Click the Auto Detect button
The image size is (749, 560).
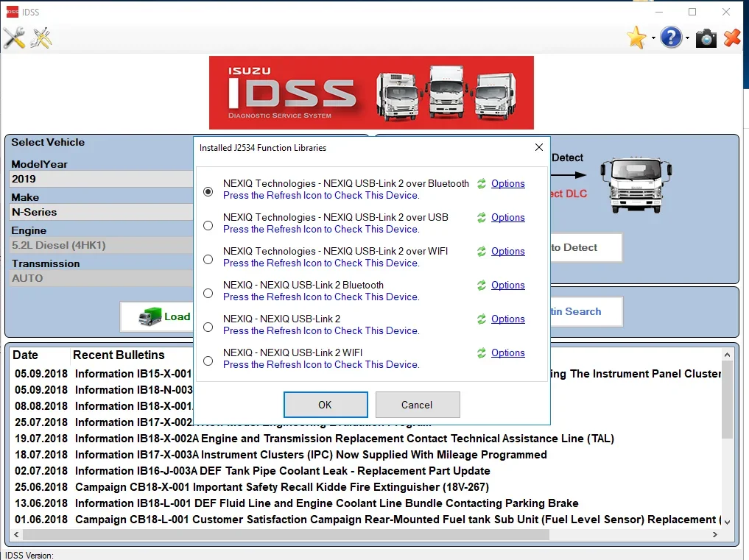[586, 247]
